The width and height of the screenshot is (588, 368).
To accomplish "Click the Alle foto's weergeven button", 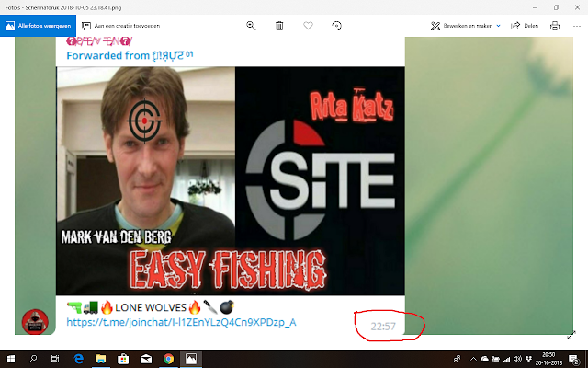I will tap(38, 26).
